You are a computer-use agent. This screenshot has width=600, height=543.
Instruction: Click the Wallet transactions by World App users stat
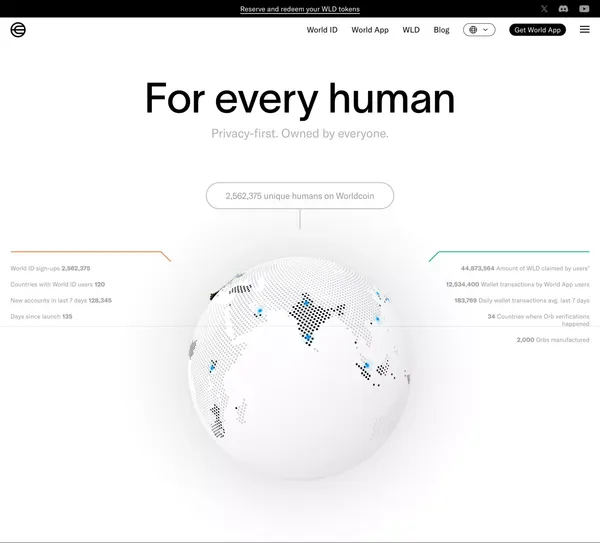[x=517, y=284]
